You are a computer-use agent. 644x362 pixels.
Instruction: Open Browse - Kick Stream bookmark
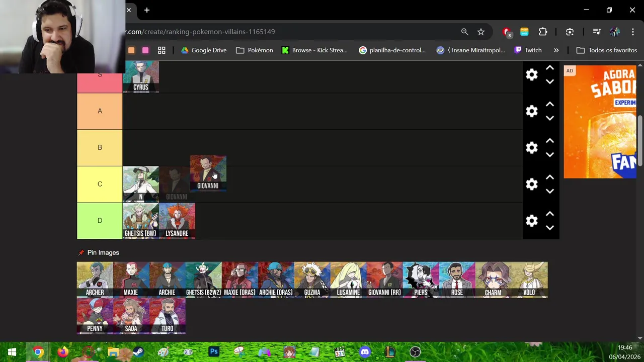(x=315, y=50)
